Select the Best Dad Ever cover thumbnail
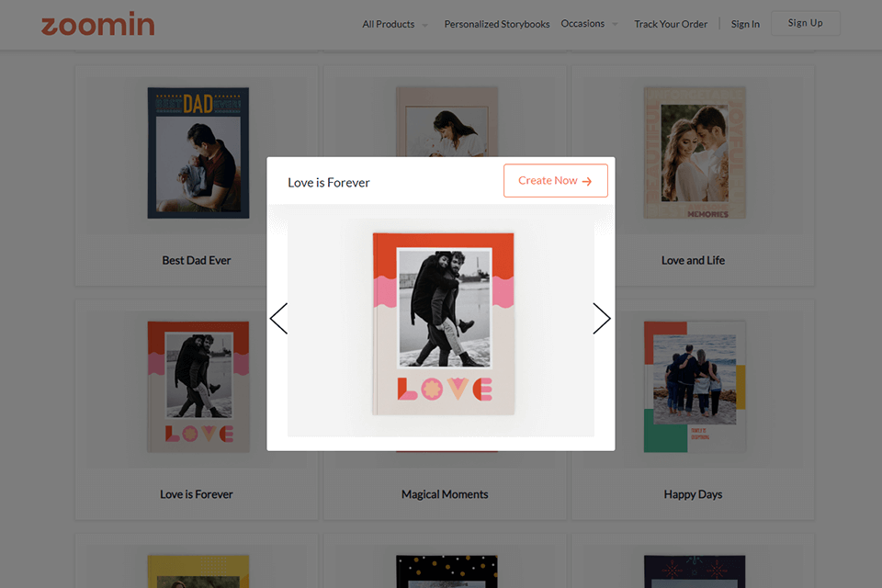 (198, 153)
